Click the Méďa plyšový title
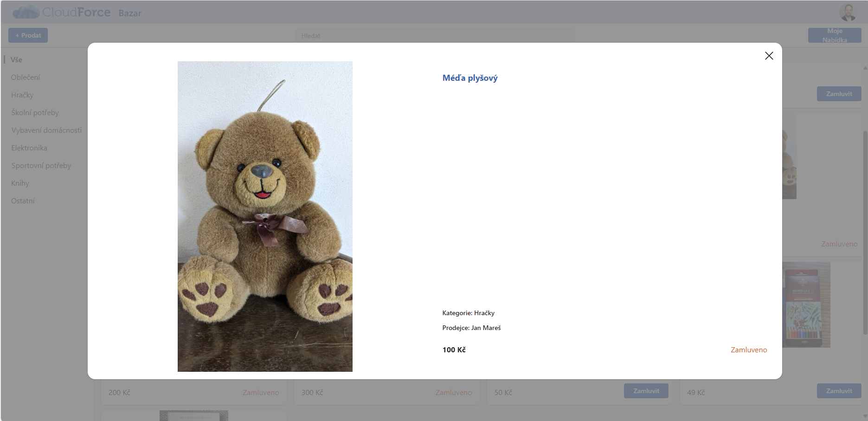 pos(469,78)
